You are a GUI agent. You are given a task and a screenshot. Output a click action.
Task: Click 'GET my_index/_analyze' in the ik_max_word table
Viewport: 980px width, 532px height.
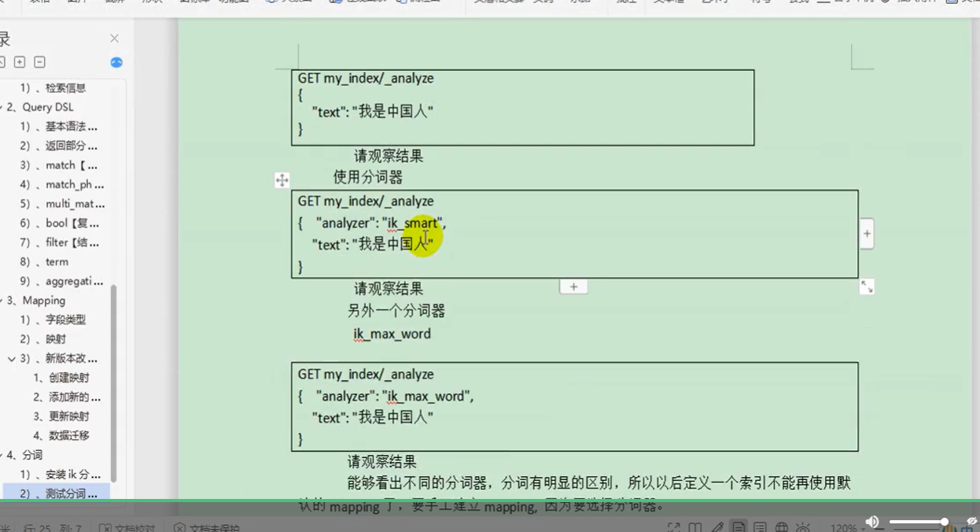point(366,375)
